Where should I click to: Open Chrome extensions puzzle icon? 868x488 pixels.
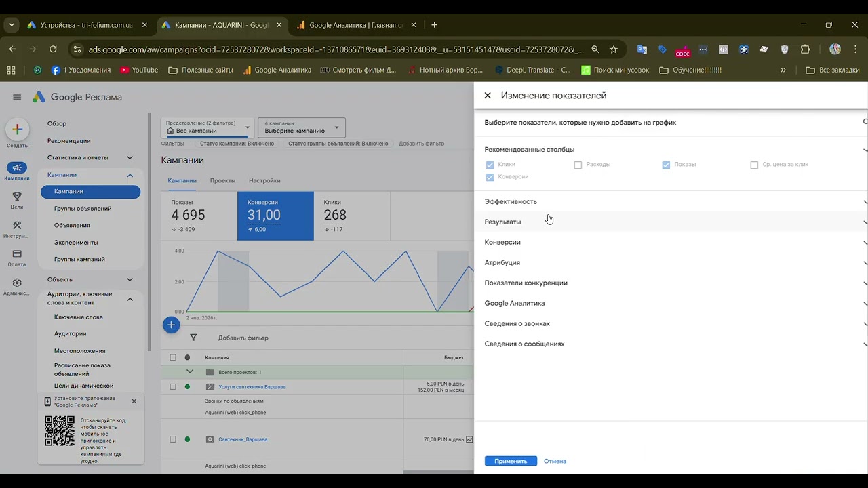(x=805, y=49)
